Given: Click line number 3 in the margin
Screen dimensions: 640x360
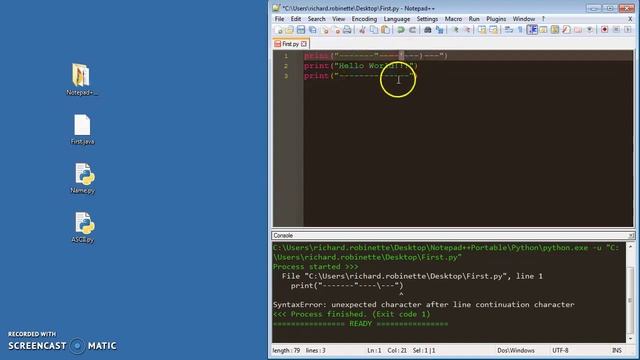Looking at the screenshot, I should 286,76.
